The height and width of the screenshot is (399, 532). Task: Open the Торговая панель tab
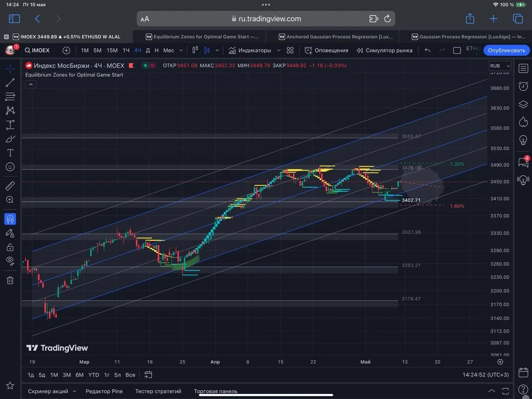pos(216,391)
